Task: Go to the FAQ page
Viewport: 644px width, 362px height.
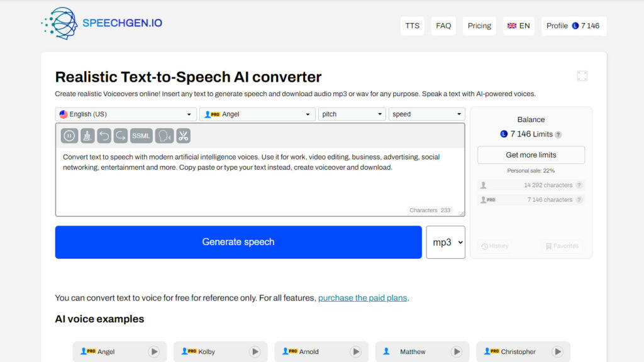Action: (x=443, y=26)
